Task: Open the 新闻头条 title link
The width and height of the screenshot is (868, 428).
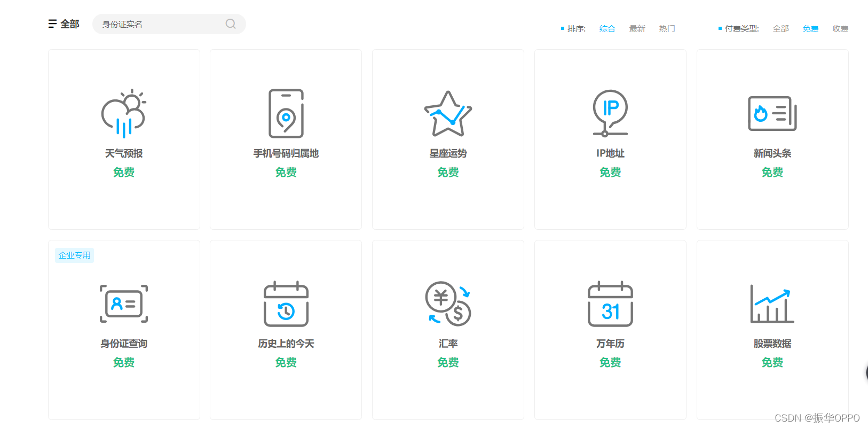Action: (x=772, y=153)
